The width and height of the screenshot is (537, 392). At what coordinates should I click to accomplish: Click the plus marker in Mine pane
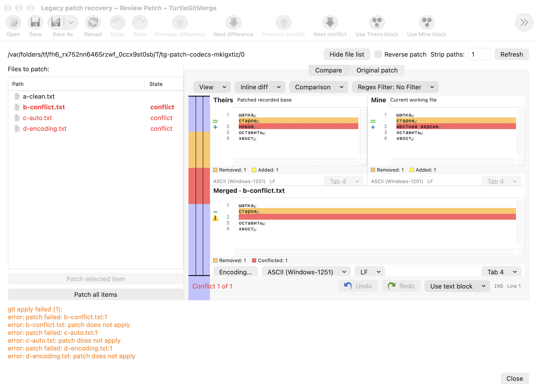pyautogui.click(x=373, y=127)
